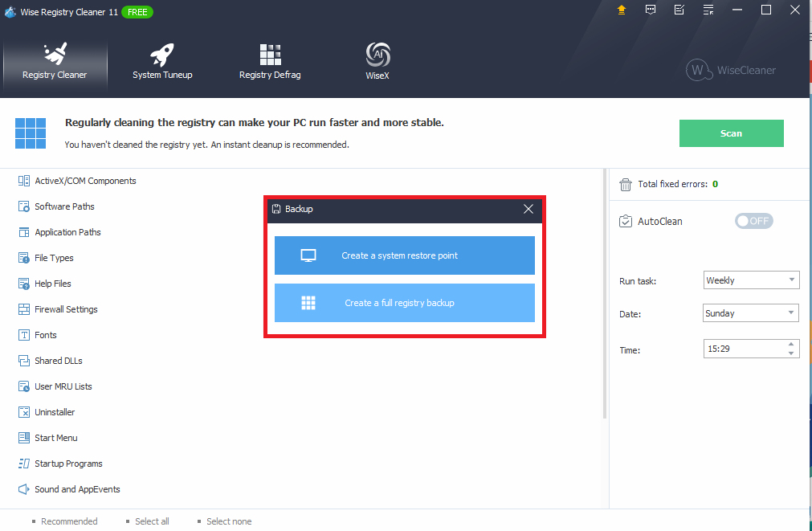Screen dimensions: 812x531
Task: Open the WiseX AI tab
Action: pyautogui.click(x=377, y=62)
